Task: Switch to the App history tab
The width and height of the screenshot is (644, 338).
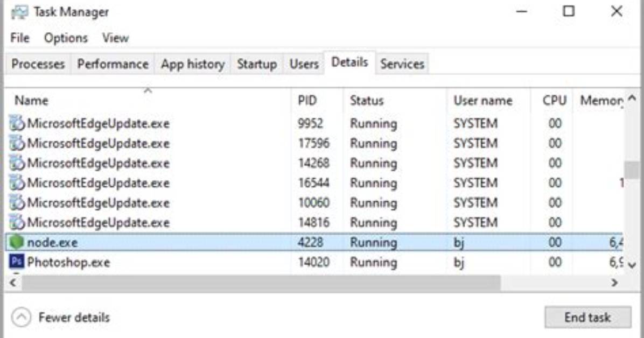Action: 193,64
